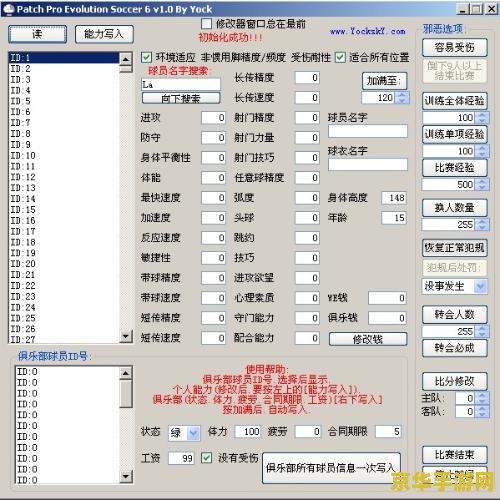Select ID:20 in the player list

(x=63, y=264)
